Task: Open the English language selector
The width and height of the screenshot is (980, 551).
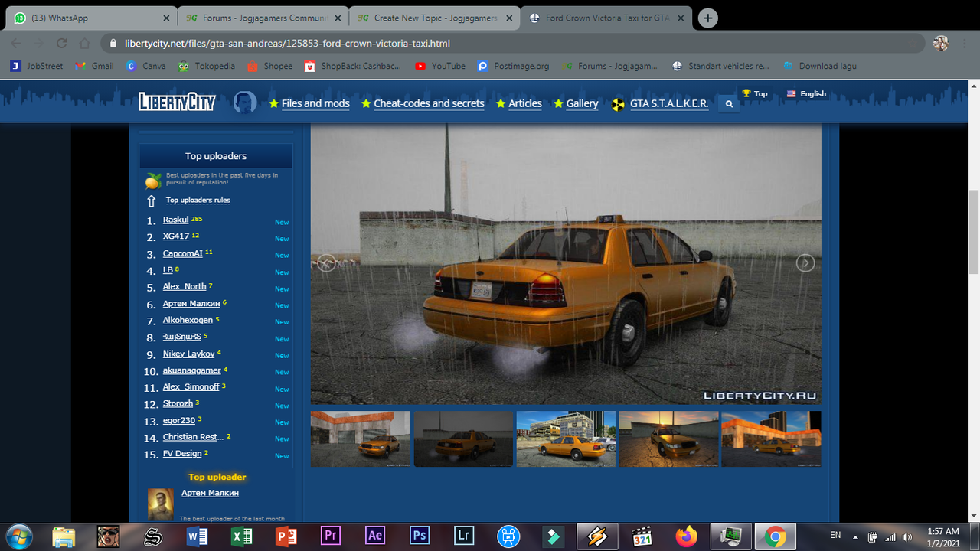Action: [806, 93]
